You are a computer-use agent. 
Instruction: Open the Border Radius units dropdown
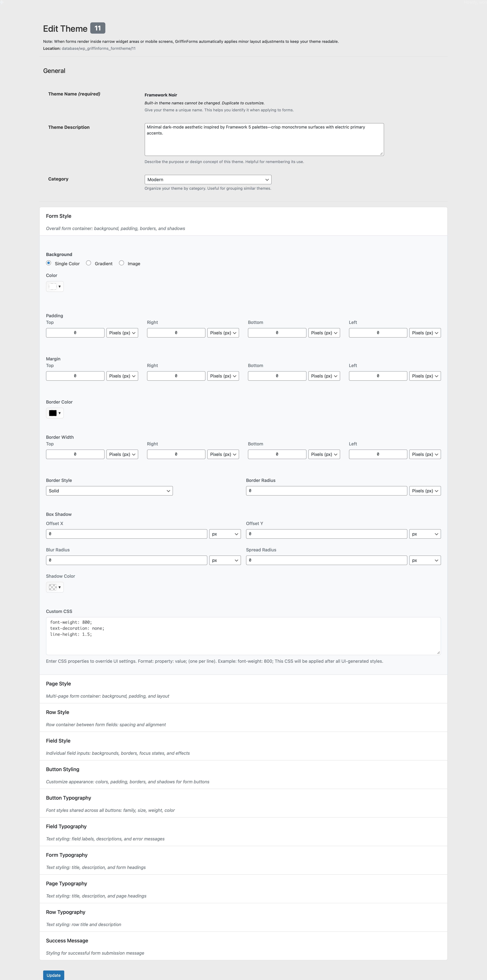(x=425, y=491)
